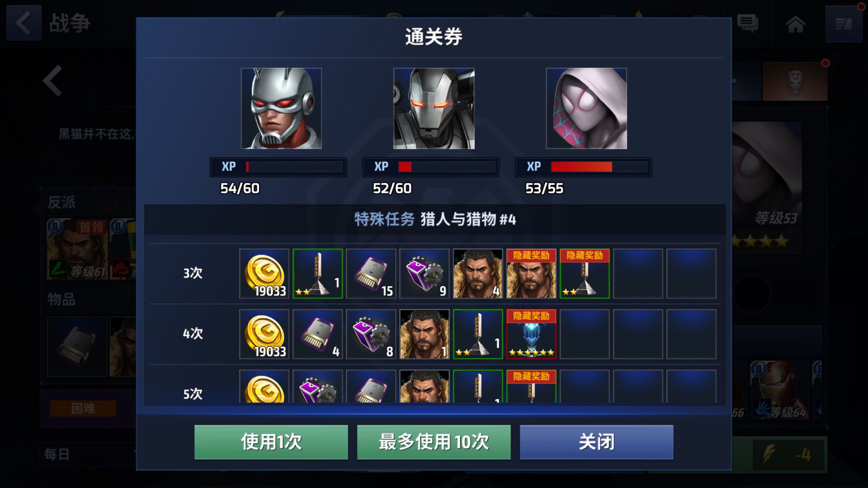868x488 pixels.
Task: Tap the home icon in top bar
Action: [x=796, y=24]
